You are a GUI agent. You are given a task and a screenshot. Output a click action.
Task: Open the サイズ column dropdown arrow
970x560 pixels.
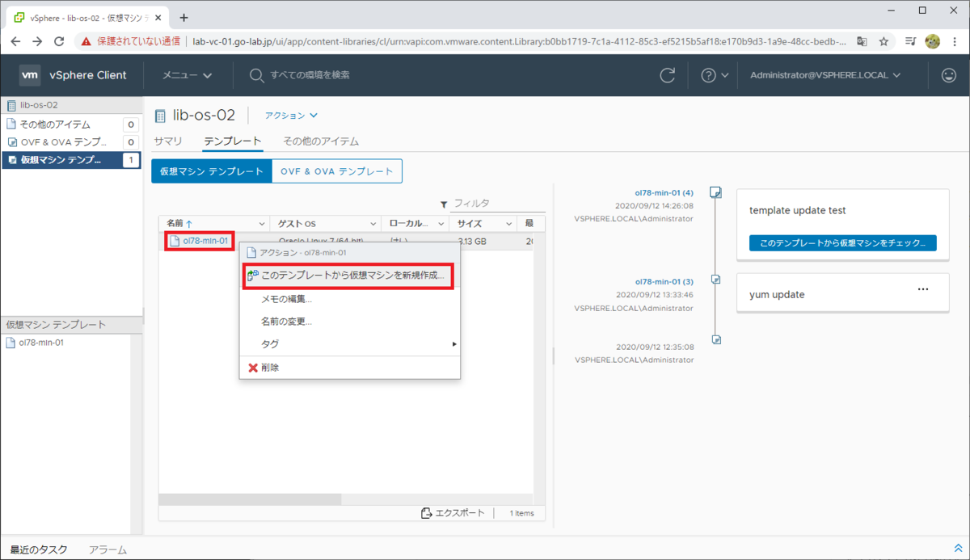click(x=509, y=223)
